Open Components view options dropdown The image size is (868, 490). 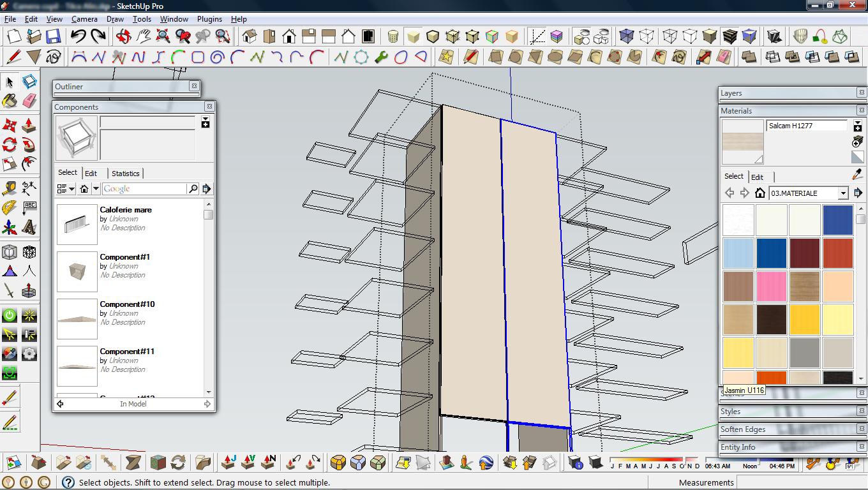66,189
